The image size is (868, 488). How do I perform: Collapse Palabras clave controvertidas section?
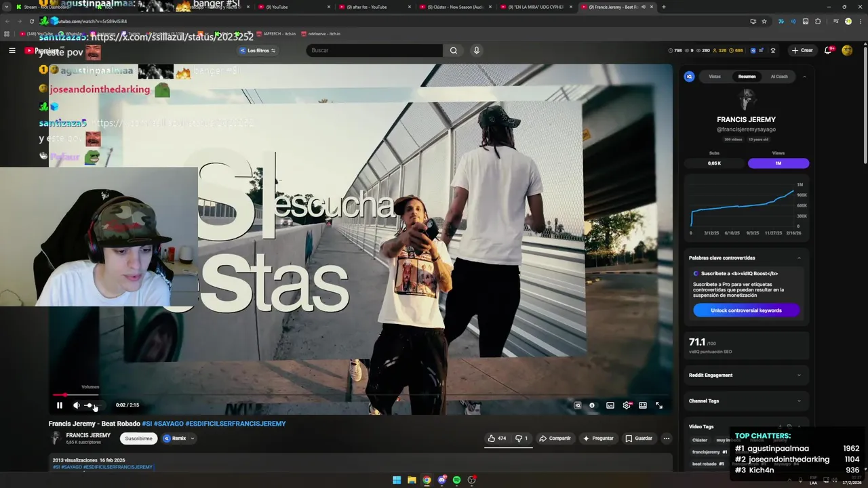pyautogui.click(x=799, y=258)
